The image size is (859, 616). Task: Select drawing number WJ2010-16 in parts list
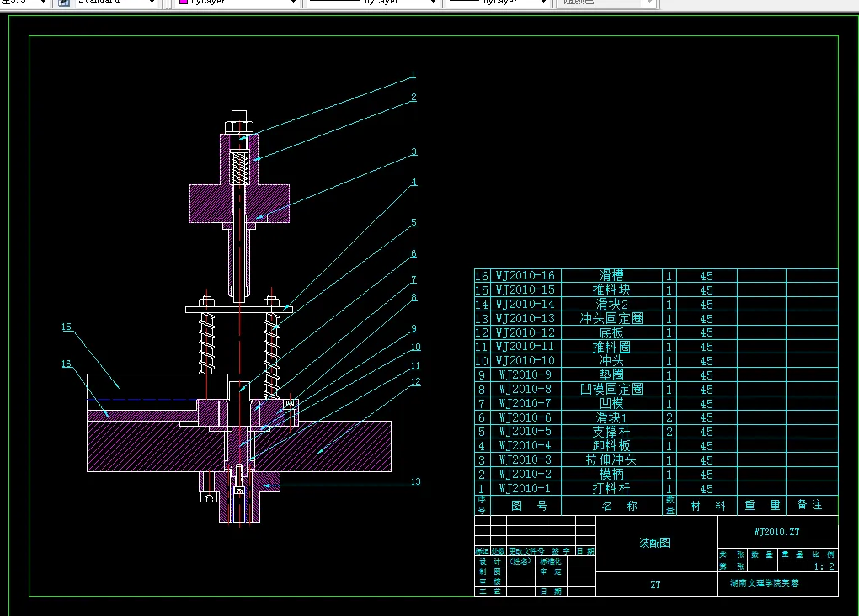click(x=525, y=275)
